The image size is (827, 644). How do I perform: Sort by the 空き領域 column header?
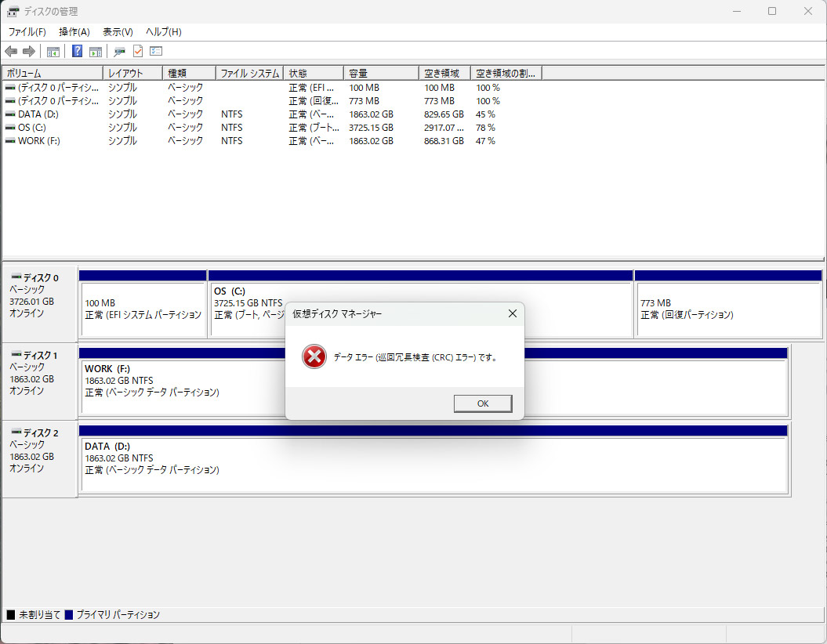pyautogui.click(x=445, y=74)
